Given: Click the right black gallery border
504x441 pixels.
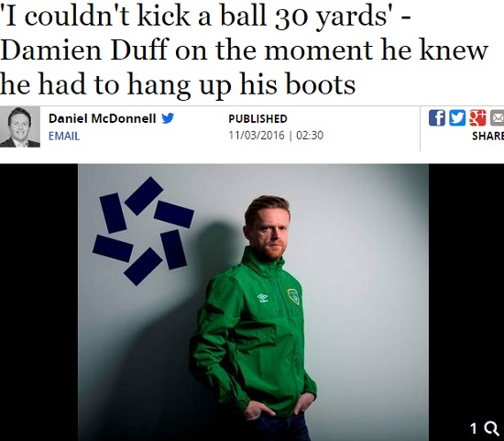Looking at the screenshot, I should [466, 290].
